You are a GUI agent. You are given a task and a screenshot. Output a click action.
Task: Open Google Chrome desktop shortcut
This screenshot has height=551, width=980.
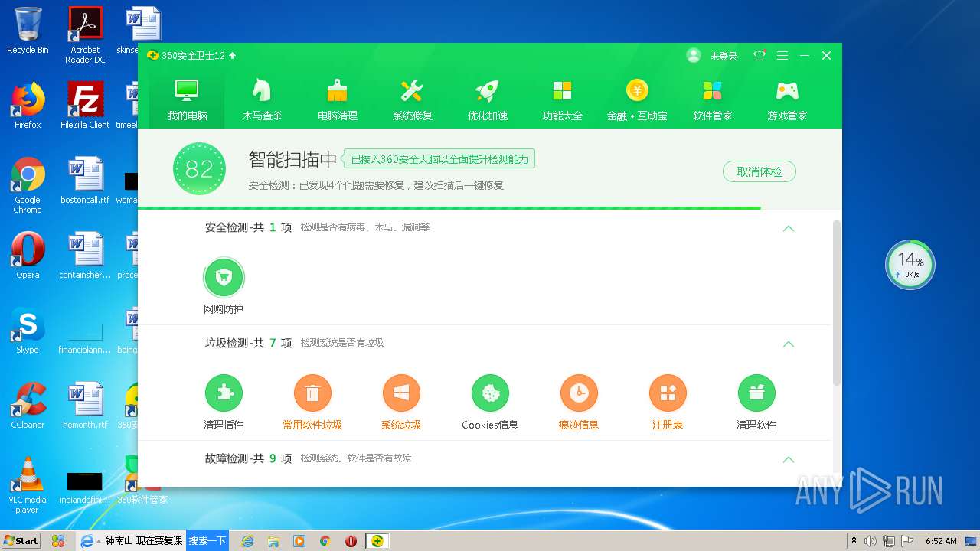[x=28, y=185]
